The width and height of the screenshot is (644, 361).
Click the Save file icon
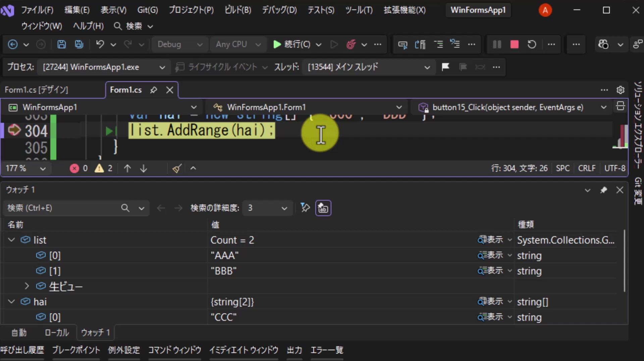[x=61, y=44]
